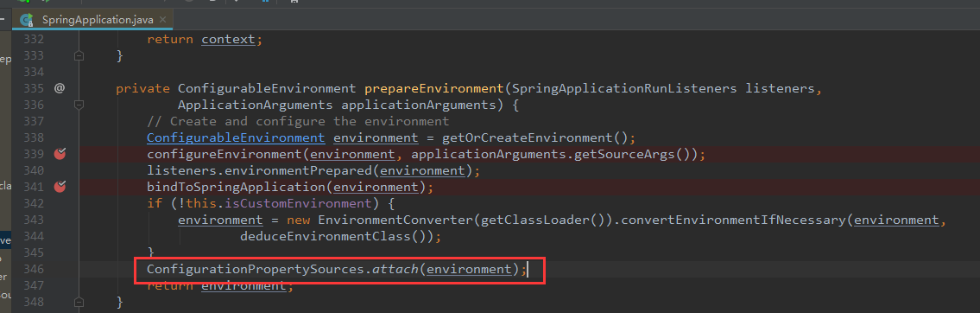Click ApplicationArguments type on line 336
This screenshot has height=313, width=980.
[256, 105]
